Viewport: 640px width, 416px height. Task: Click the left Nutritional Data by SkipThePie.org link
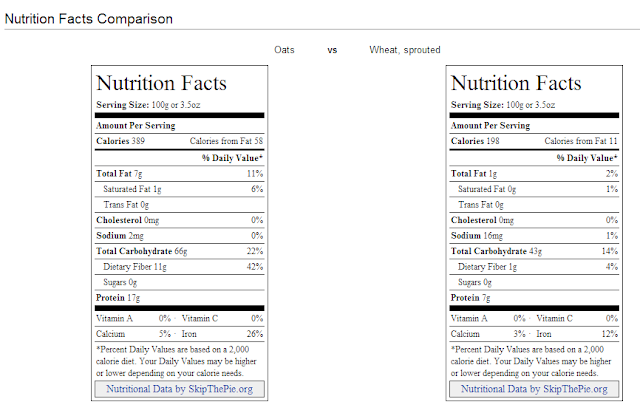tap(179, 389)
